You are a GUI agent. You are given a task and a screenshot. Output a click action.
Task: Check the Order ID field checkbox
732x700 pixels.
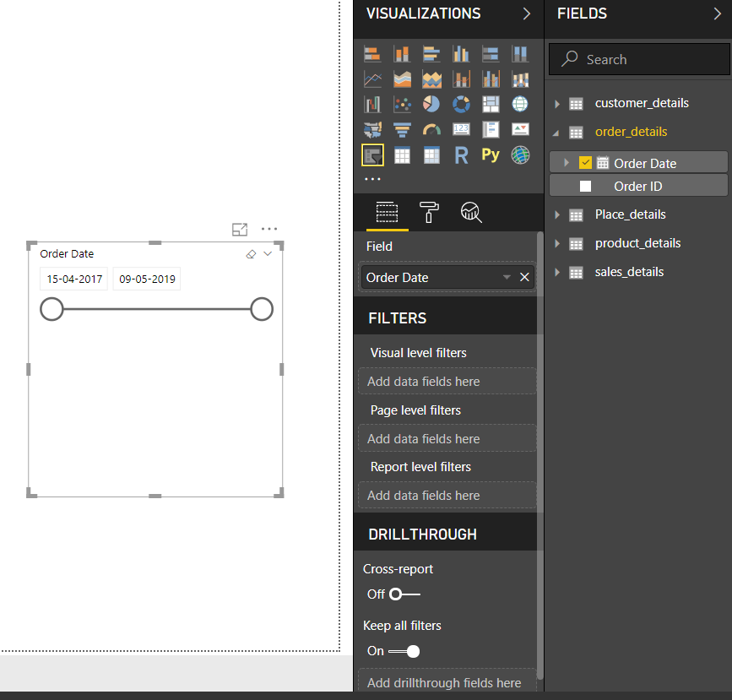click(x=585, y=187)
